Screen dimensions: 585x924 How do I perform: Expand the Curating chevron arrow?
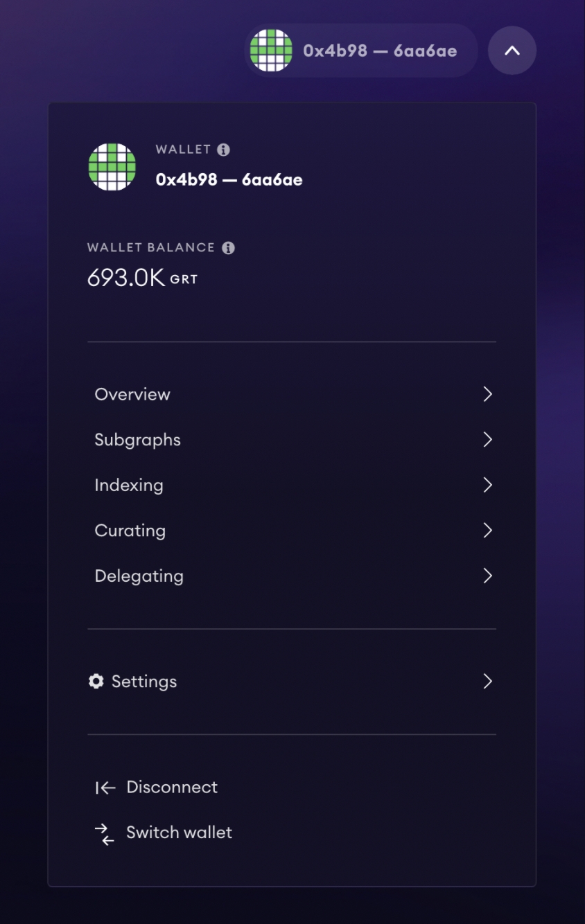488,531
